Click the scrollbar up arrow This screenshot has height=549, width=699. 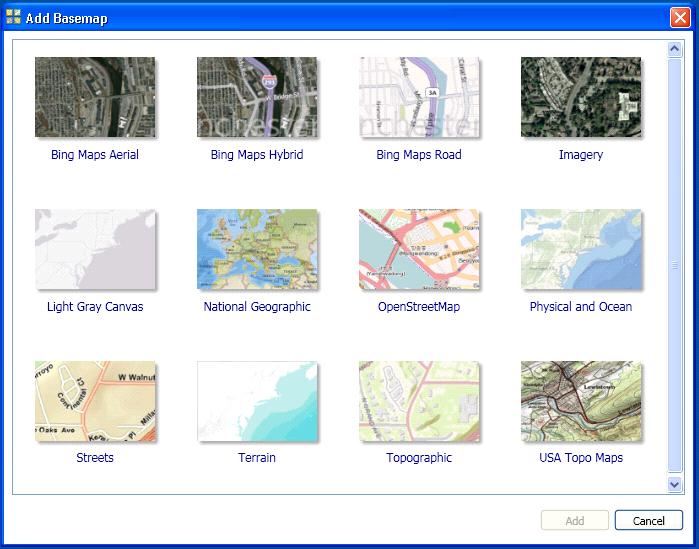[674, 49]
